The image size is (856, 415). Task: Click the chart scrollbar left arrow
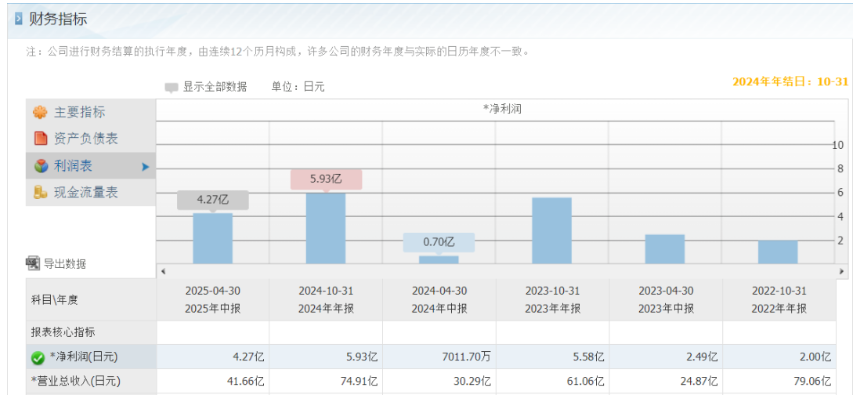[163, 271]
